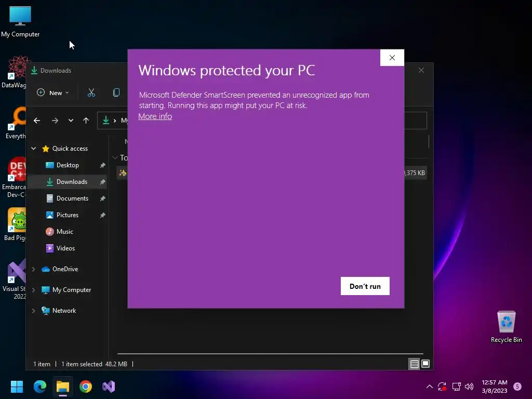532x399 pixels.
Task: Select the Recycle Bin desktop icon
Action: pos(506,327)
